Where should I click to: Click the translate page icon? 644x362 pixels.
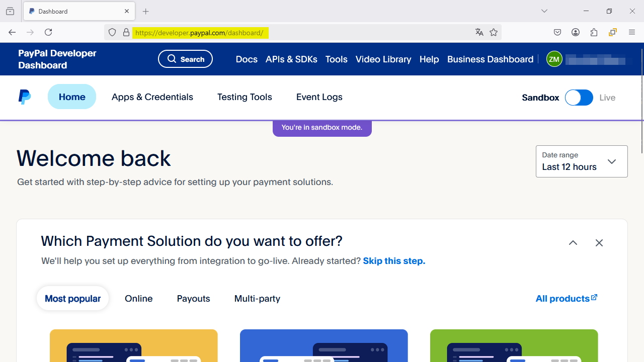click(479, 32)
